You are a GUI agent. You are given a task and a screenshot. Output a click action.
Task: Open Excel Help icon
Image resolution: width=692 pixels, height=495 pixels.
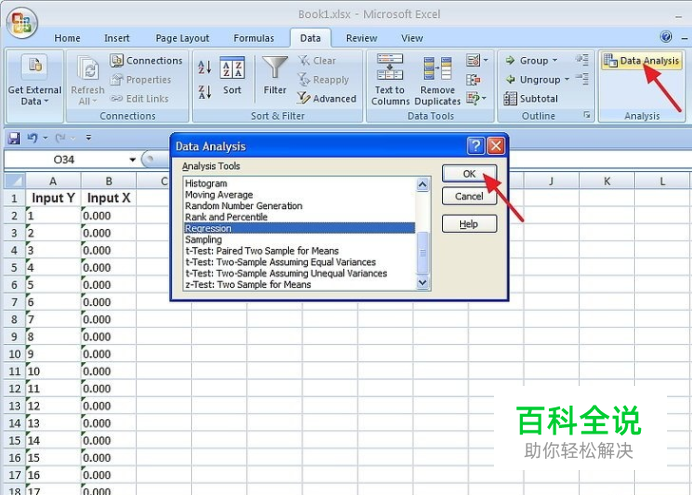[666, 37]
